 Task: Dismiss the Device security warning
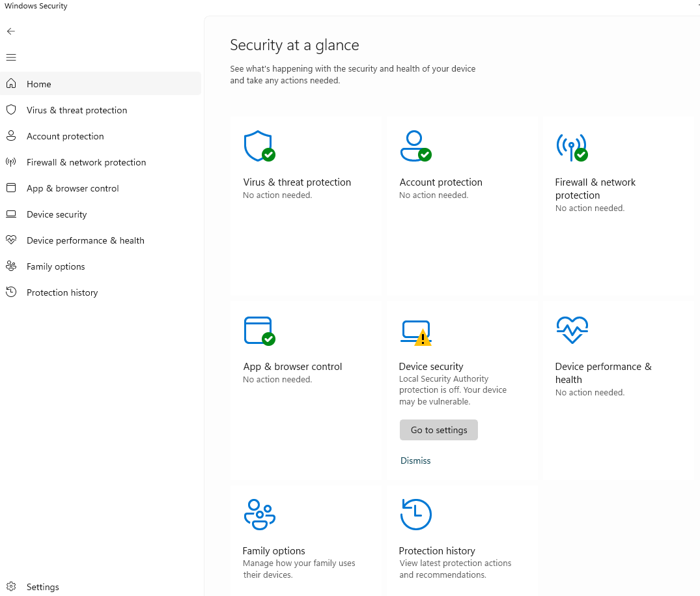(415, 461)
